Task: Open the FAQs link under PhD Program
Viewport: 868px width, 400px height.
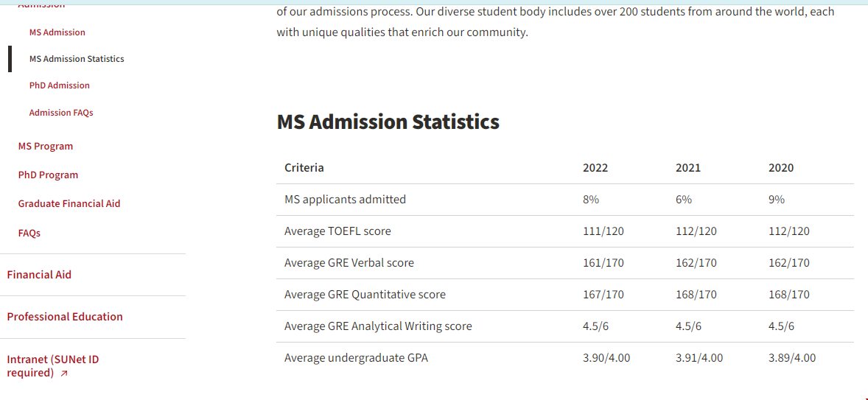Action: [x=29, y=233]
